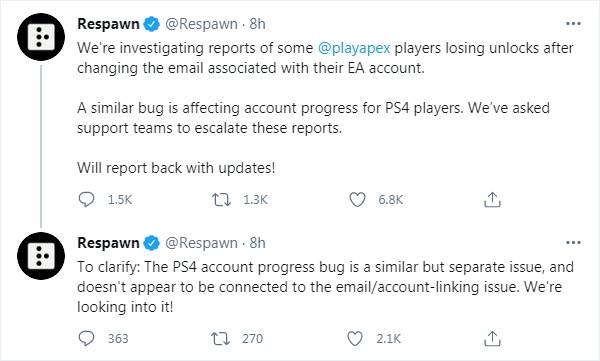
Task: Open Respawn profile from second tweet name
Action: pos(108,243)
